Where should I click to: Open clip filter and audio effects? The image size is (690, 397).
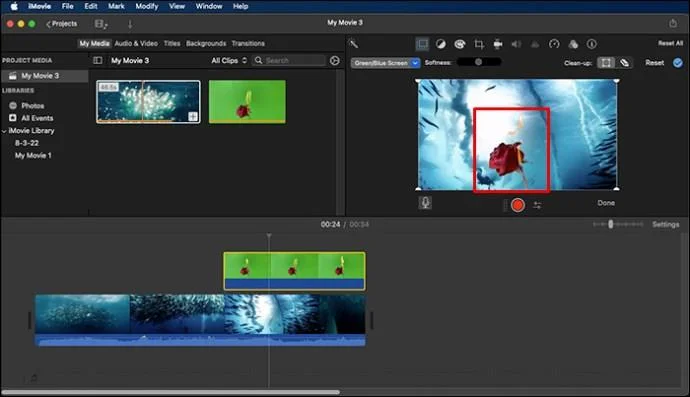[x=573, y=44]
